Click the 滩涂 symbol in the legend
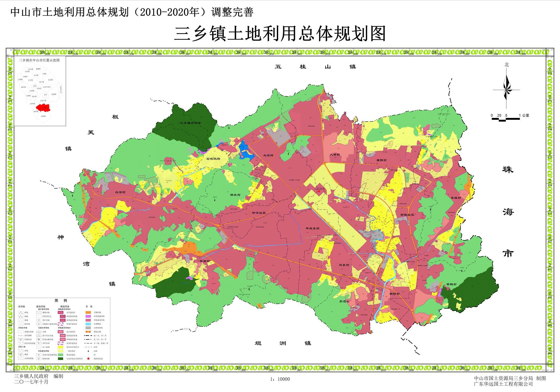Image resolution: width=560 pixels, height=392 pixels. click(21, 355)
